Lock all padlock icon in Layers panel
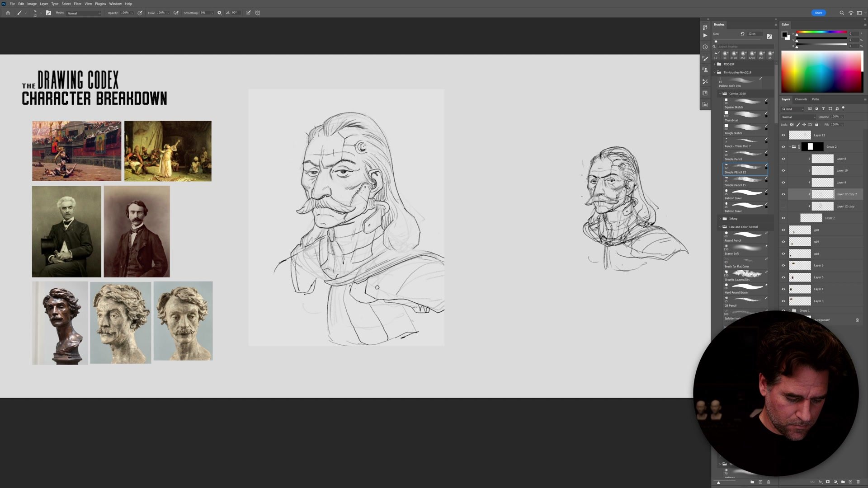 pos(816,125)
